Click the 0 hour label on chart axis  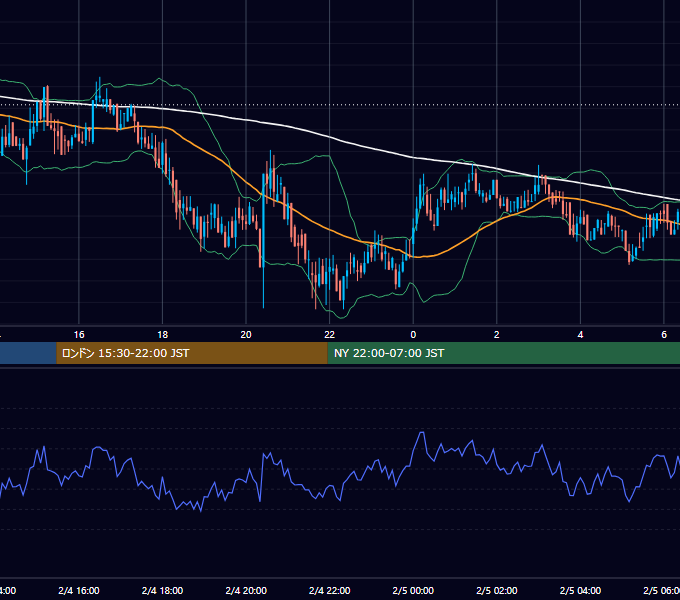click(x=413, y=335)
